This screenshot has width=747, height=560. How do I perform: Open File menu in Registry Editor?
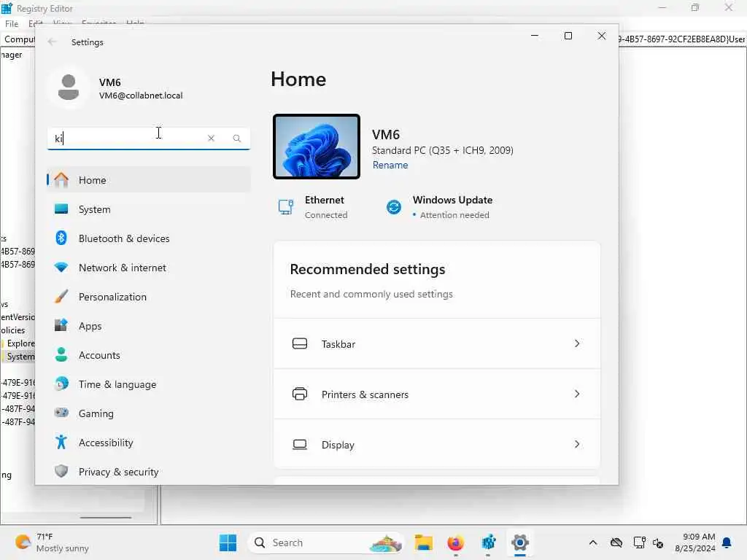[12, 24]
